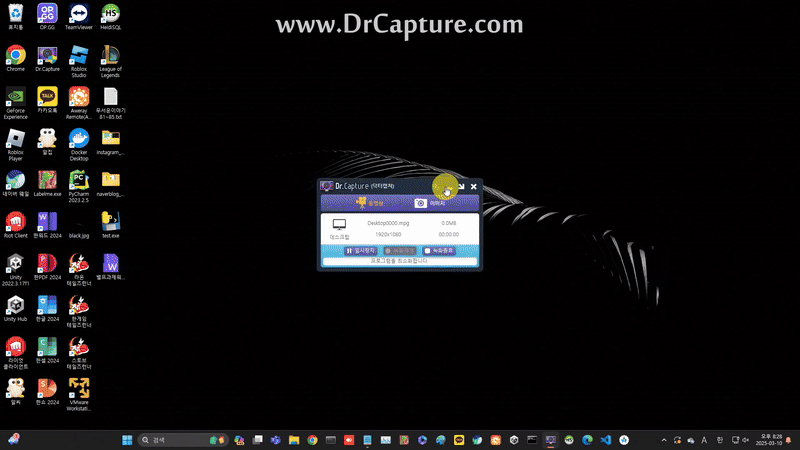Select the 한글 2024 desktop icon
This screenshot has width=800, height=450.
pyautogui.click(x=47, y=309)
